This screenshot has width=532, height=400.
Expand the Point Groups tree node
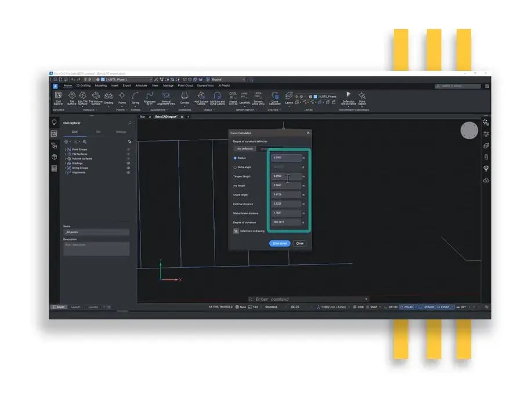pos(66,150)
